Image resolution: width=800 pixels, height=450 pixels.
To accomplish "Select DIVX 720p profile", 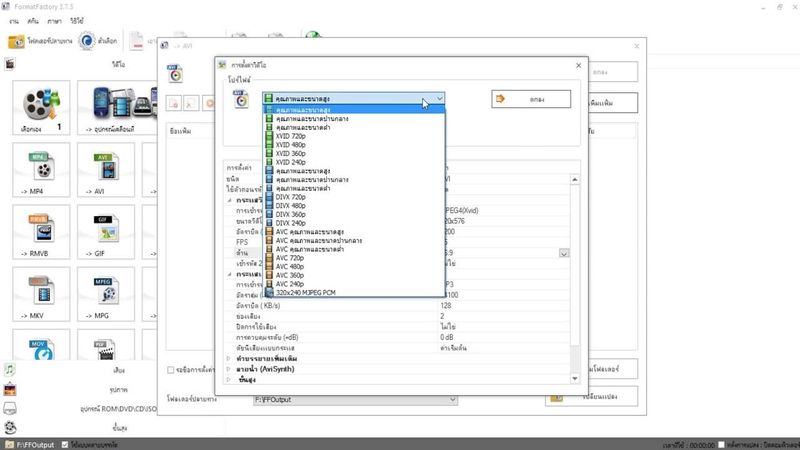I will (x=354, y=197).
